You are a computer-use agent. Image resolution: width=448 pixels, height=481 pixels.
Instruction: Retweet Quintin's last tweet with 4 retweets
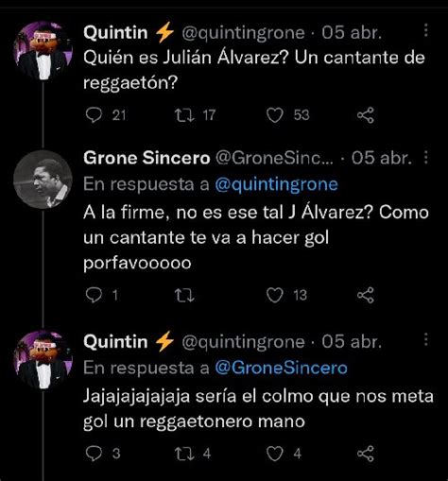coord(184,454)
